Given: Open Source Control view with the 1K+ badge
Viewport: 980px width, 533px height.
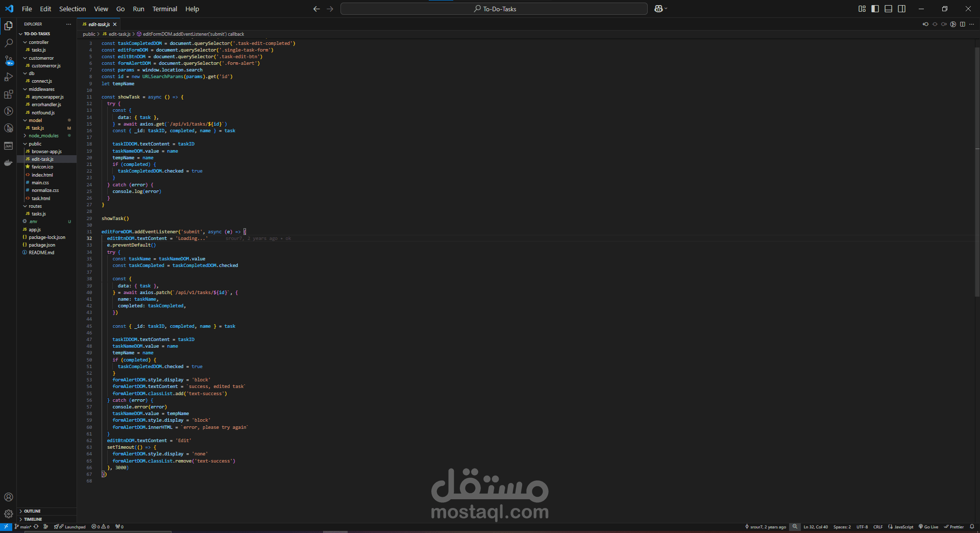Looking at the screenshot, I should [x=8, y=61].
